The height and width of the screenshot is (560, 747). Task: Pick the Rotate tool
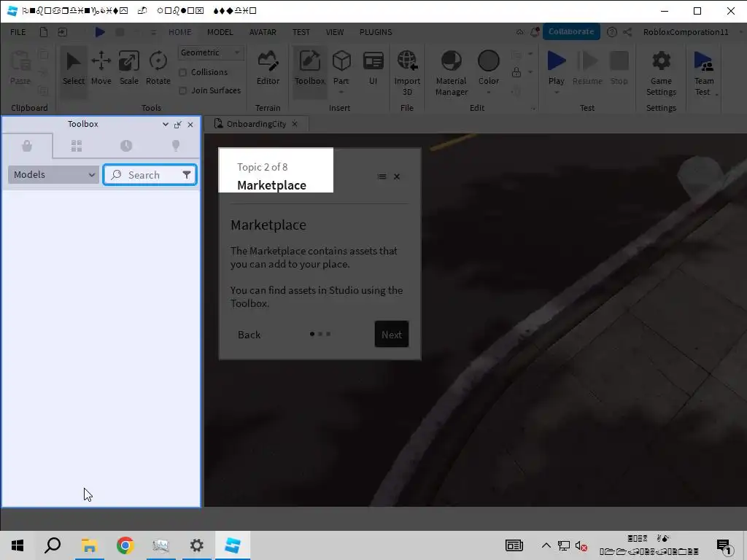[x=158, y=69]
